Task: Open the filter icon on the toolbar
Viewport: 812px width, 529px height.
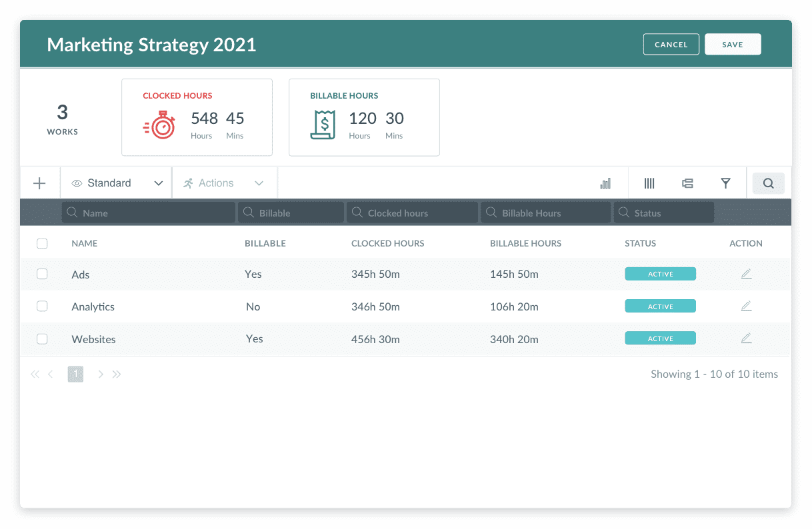Action: coord(725,183)
